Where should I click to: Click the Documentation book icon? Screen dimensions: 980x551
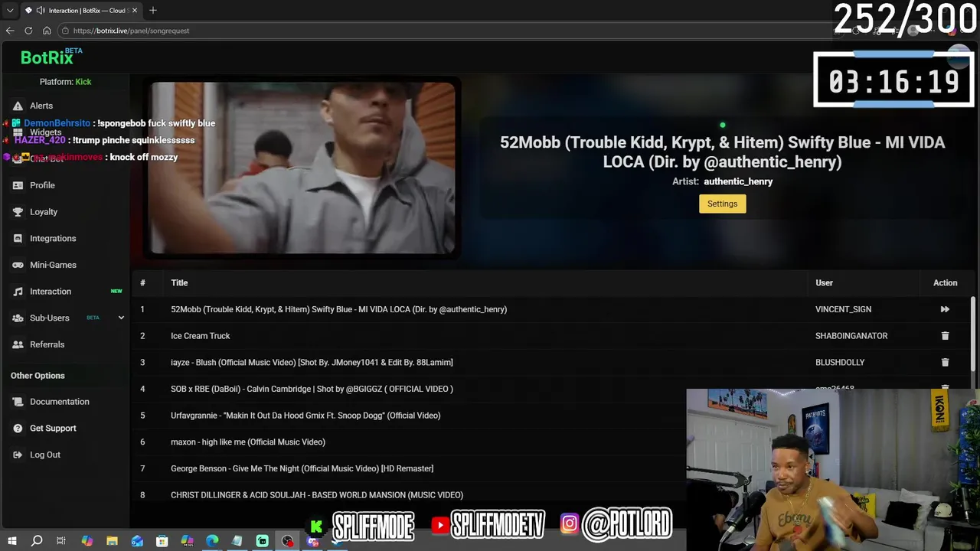(18, 402)
